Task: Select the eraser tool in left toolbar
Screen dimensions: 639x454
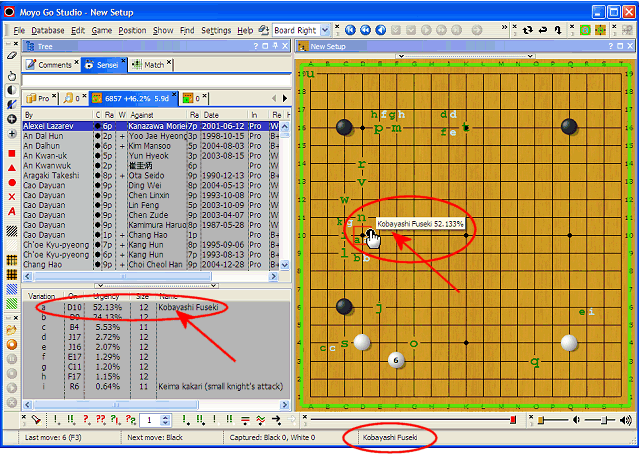Action: pyautogui.click(x=12, y=56)
